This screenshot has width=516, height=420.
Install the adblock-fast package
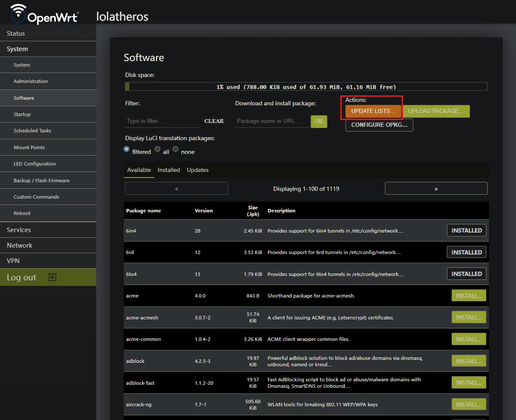[x=469, y=383]
